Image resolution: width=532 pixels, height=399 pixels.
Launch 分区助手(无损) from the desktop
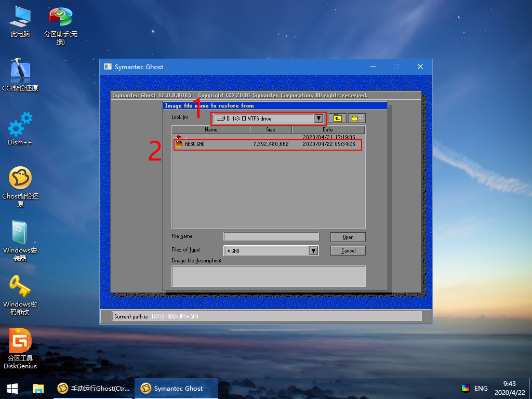coord(60,26)
